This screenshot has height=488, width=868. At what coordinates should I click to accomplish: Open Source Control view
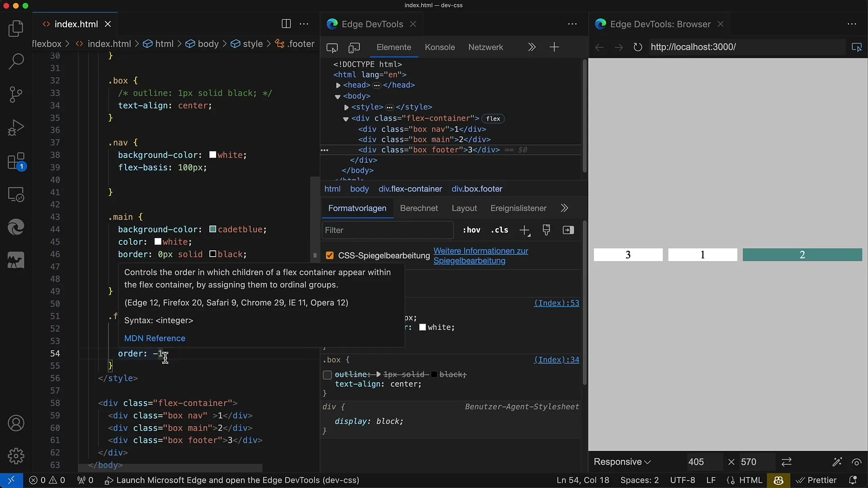(16, 94)
